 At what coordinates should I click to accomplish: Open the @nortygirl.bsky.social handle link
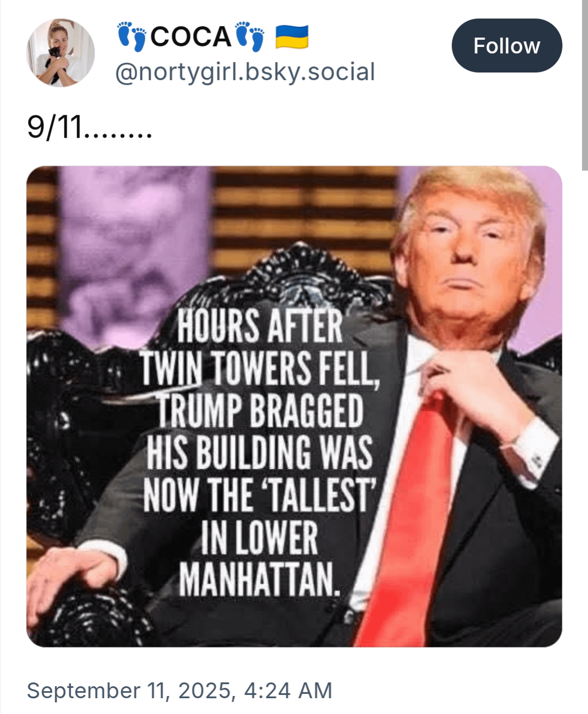tap(245, 72)
